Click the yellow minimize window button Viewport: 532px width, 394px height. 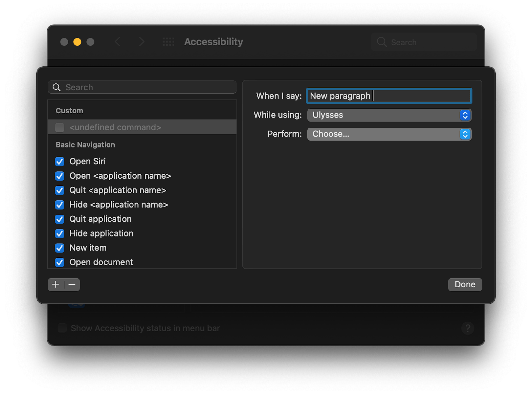point(77,42)
